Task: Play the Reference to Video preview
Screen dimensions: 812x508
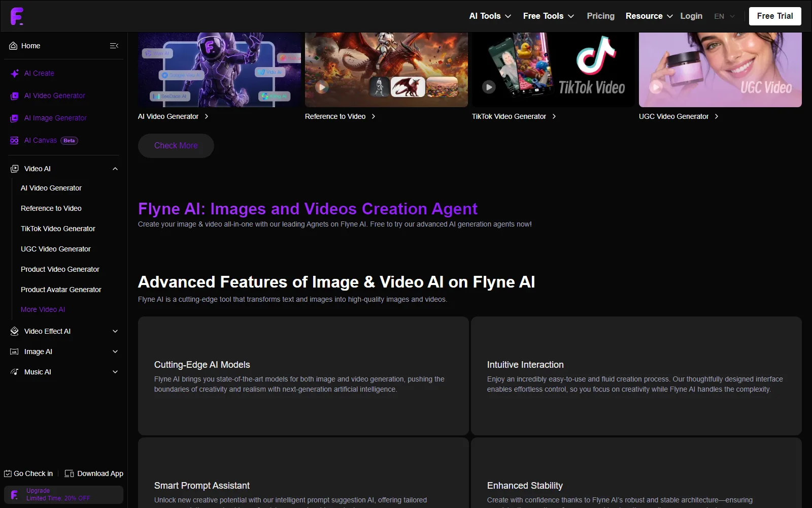Action: pos(322,87)
